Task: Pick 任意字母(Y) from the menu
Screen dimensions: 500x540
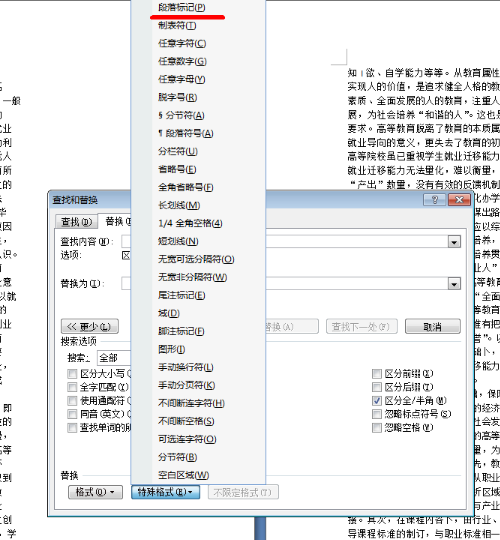Action: tap(181, 79)
